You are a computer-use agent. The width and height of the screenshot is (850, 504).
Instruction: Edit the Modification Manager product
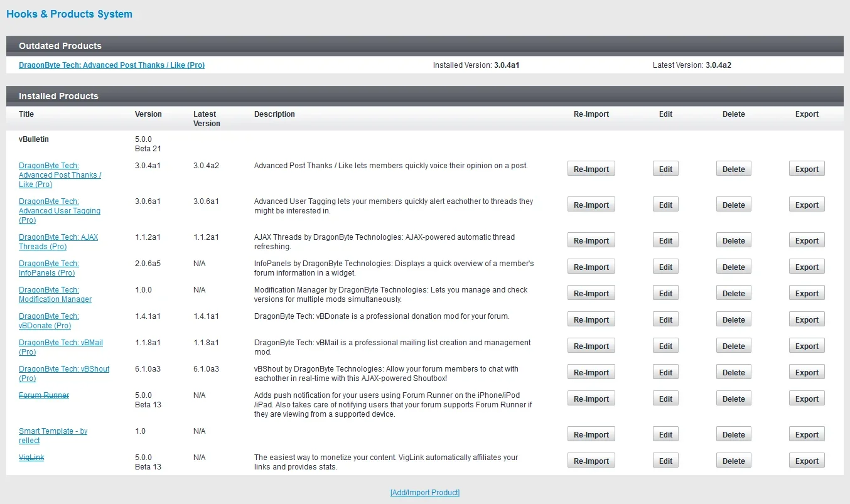[666, 293]
